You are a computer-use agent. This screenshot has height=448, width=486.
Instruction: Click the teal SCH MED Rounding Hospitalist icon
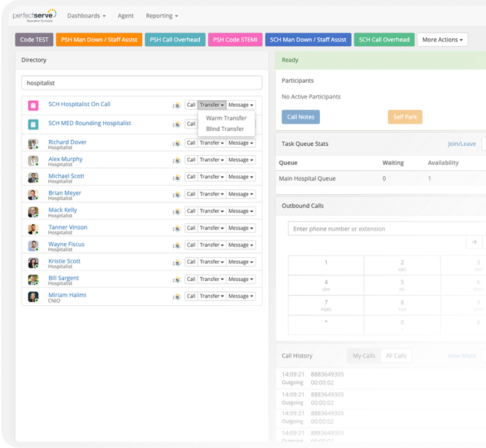click(x=34, y=125)
